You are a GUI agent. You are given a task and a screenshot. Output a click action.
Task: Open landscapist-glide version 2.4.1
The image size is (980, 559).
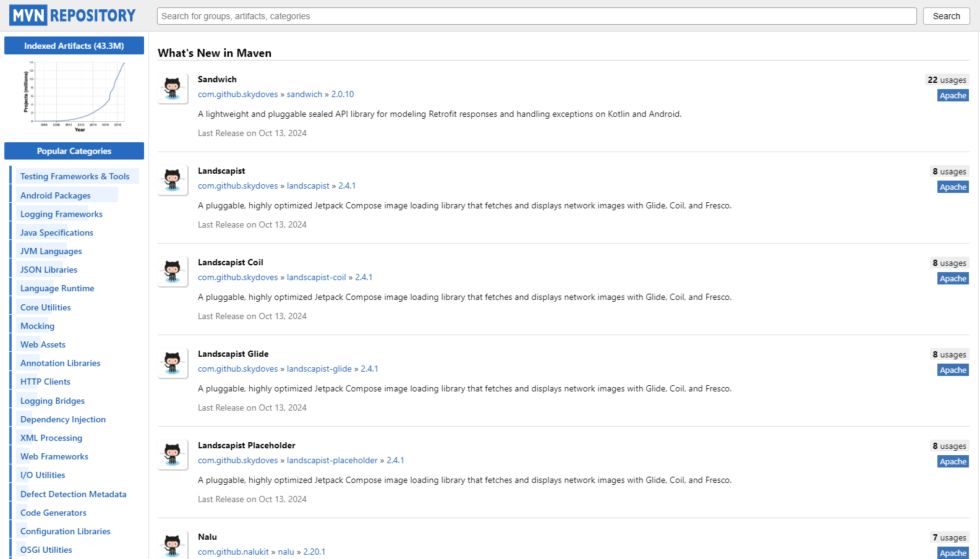click(369, 369)
